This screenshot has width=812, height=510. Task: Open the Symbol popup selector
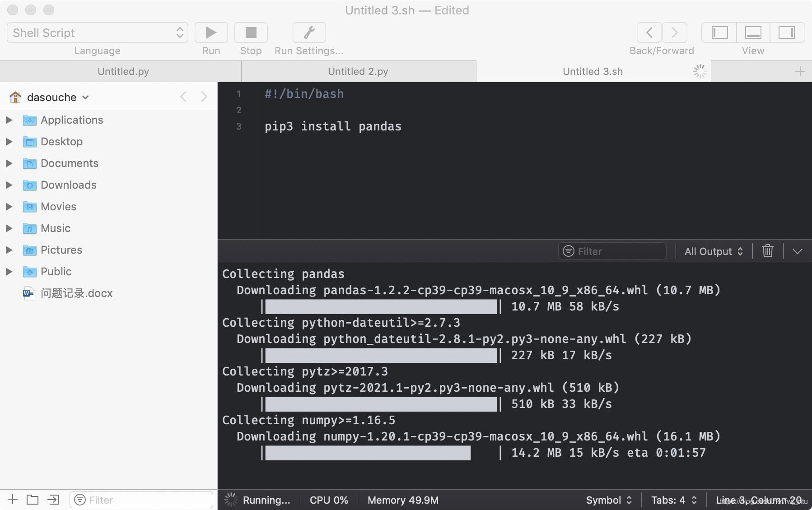(609, 500)
